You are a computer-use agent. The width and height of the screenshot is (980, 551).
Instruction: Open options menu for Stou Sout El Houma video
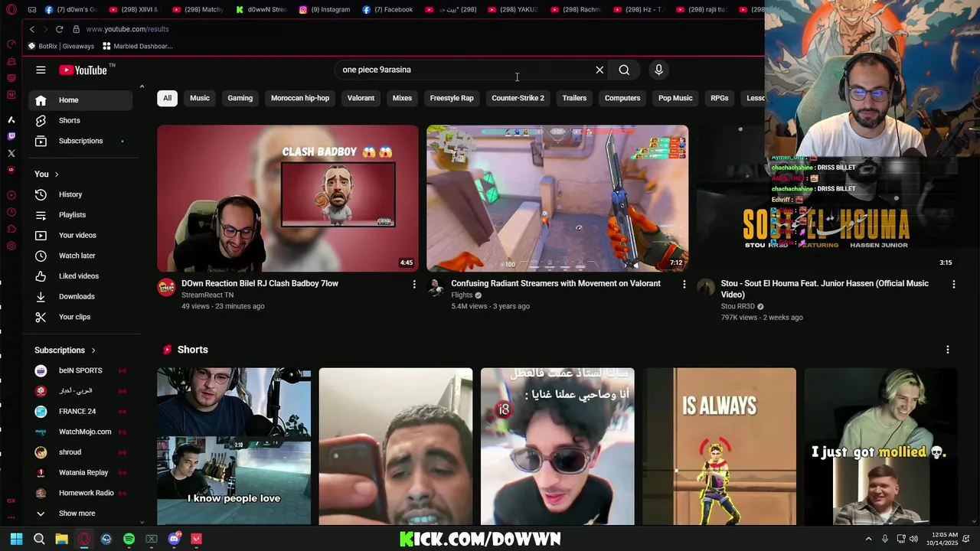[953, 284]
